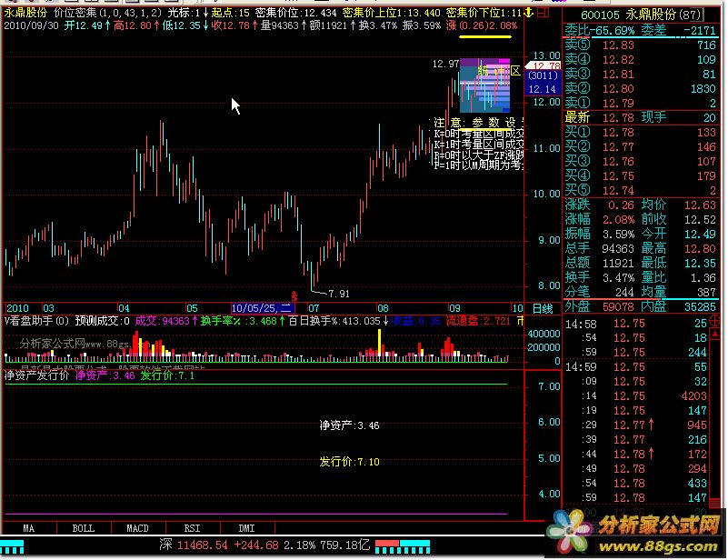Click the colored chip distribution box on the chart
The width and height of the screenshot is (728, 560).
[x=484, y=85]
